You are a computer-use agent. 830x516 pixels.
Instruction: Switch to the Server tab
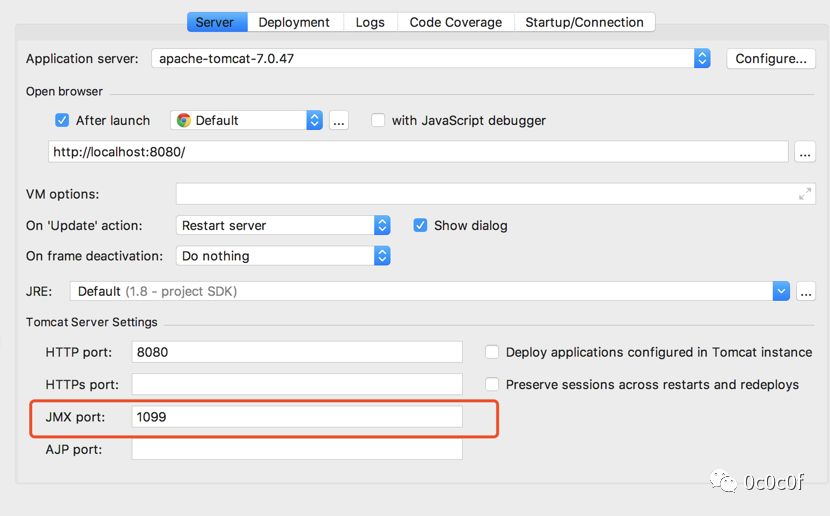(217, 22)
